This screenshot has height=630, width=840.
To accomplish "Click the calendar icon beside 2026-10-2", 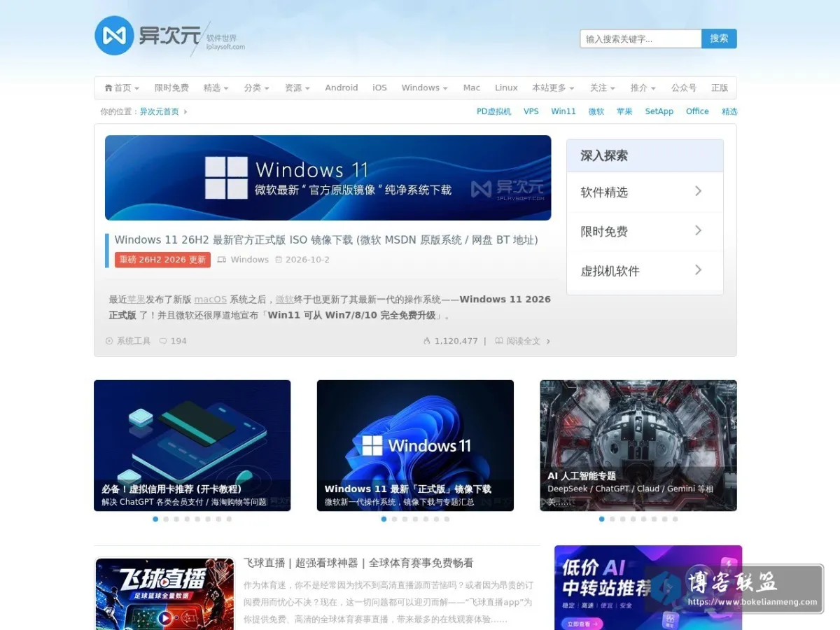I will click(x=279, y=260).
